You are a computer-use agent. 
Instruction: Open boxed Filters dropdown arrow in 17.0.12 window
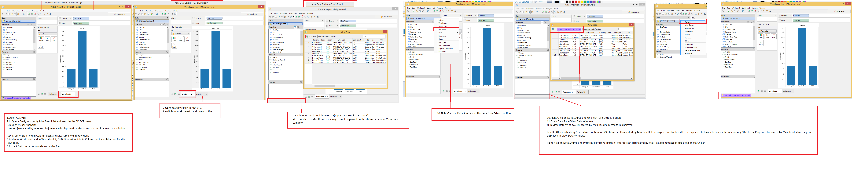coord(189,18)
